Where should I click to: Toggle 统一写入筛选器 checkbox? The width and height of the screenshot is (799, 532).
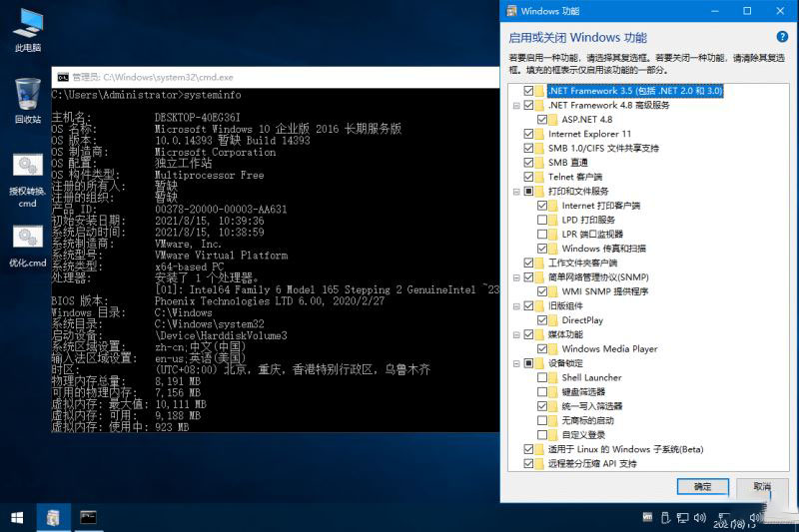pos(542,406)
